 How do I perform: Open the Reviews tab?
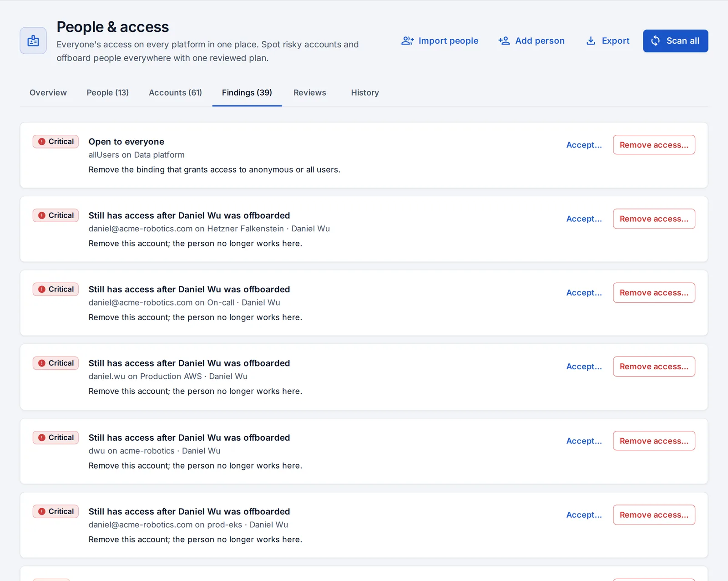310,92
